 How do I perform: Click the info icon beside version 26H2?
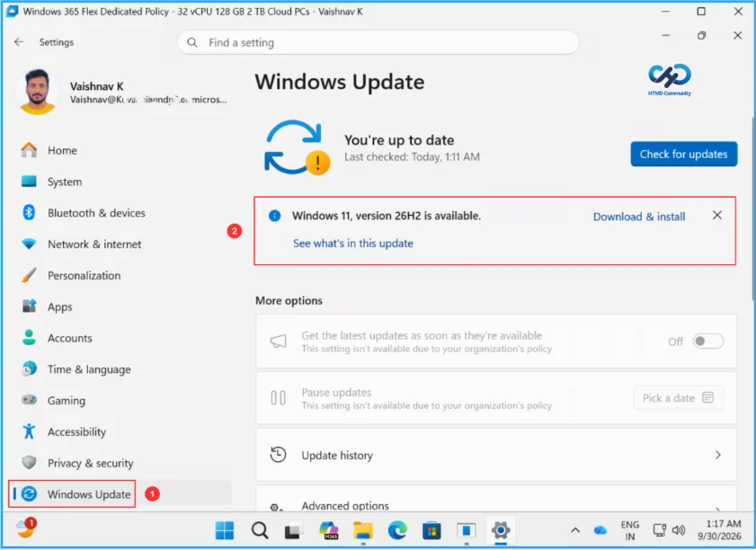click(x=274, y=216)
